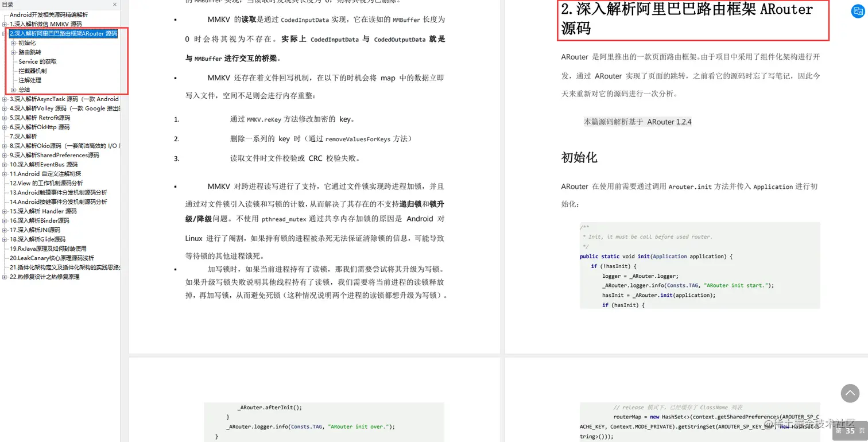Select root entry Android开发相关源码精编解析
The width and height of the screenshot is (868, 442).
pyautogui.click(x=49, y=15)
